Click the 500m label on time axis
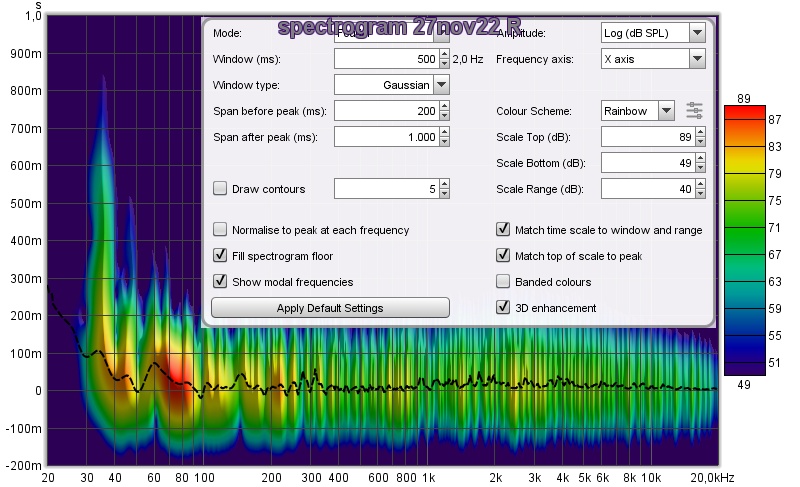 pyautogui.click(x=26, y=203)
